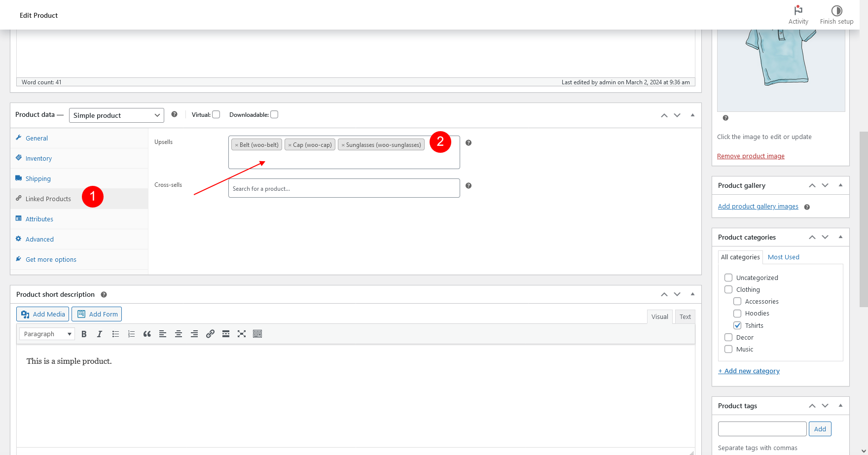Tick the Downloadable checkbox

point(275,115)
